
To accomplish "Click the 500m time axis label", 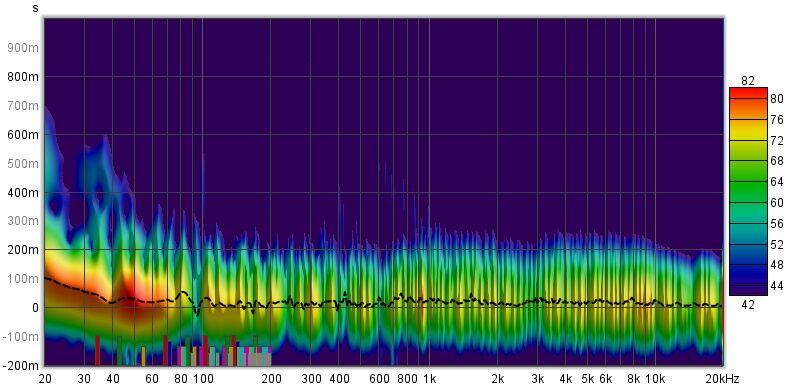I will pyautogui.click(x=24, y=163).
